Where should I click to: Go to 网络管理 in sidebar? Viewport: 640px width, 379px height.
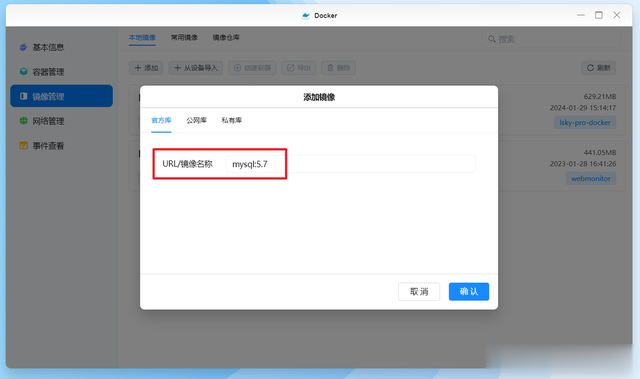tap(61, 121)
